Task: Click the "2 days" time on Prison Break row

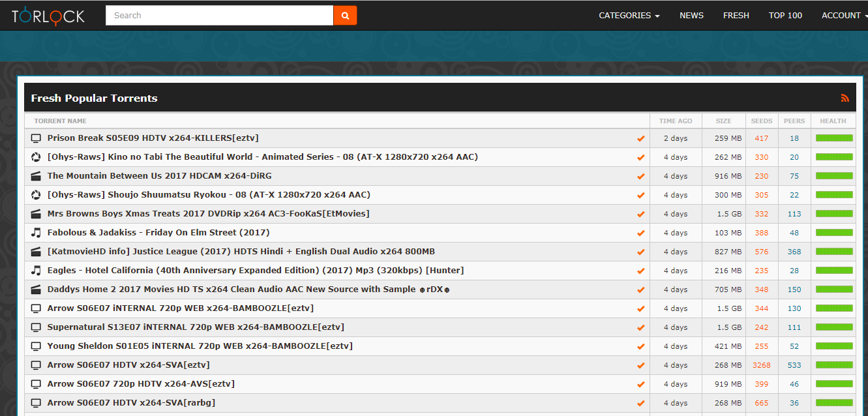Action: pos(676,138)
